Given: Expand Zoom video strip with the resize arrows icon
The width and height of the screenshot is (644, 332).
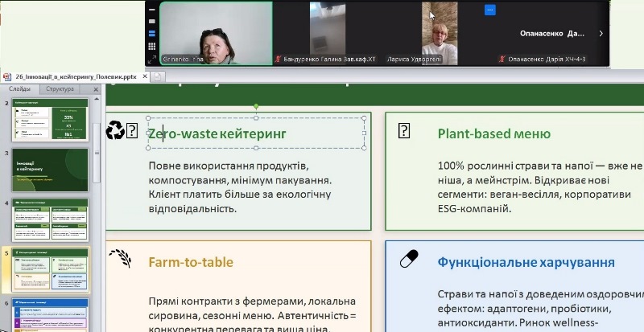Looking at the screenshot, I should pyautogui.click(x=151, y=59).
